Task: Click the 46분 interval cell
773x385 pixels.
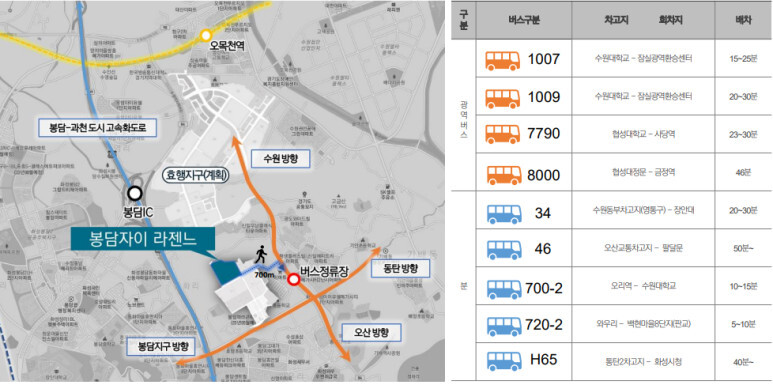Action: tap(743, 173)
